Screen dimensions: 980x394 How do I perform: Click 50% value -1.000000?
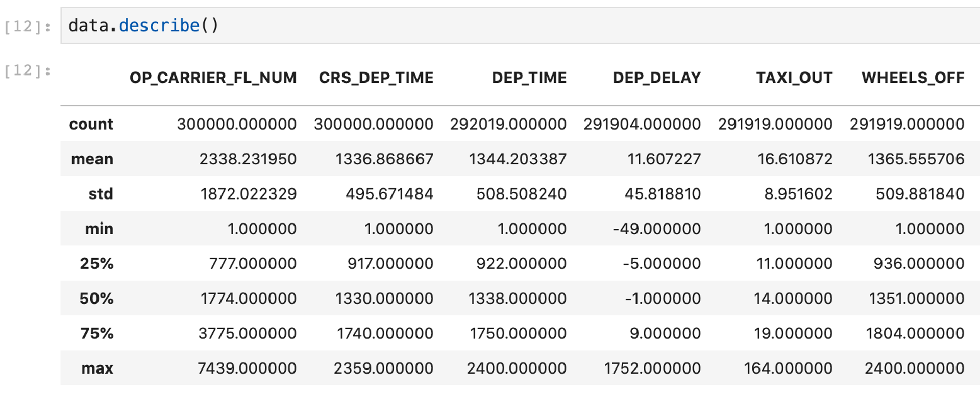(x=663, y=299)
